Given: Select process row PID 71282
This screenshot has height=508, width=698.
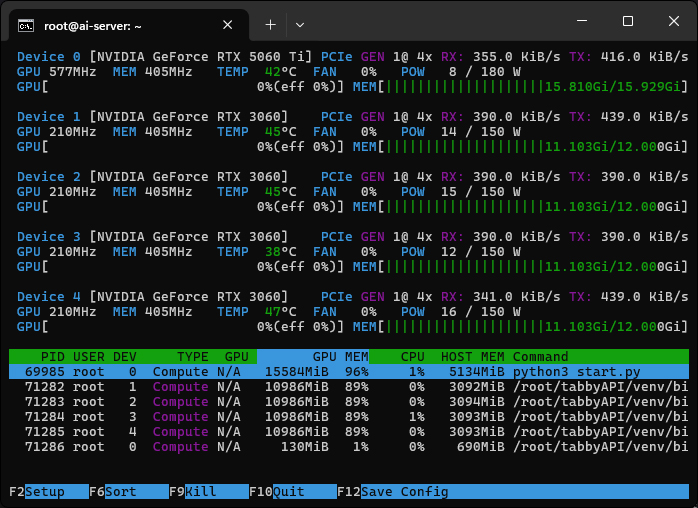Looking at the screenshot, I should [x=349, y=387].
